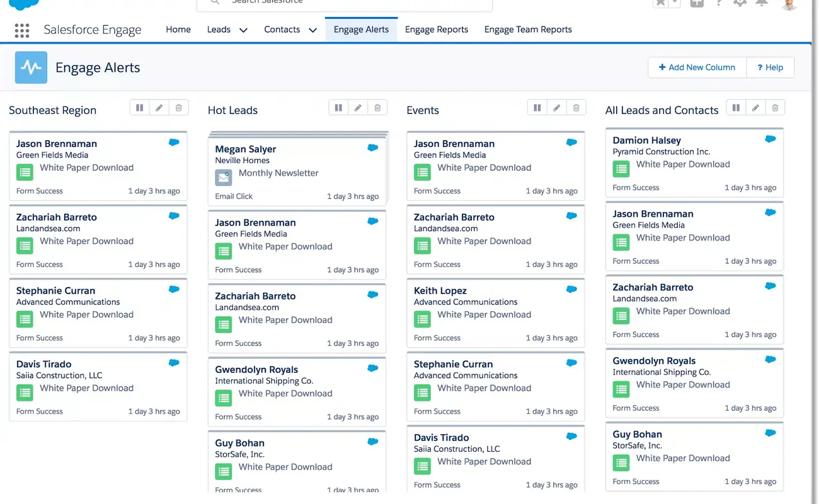Click the Monthly Newsletter activity text
Image resolution: width=819 pixels, height=504 pixels.
[x=278, y=173]
